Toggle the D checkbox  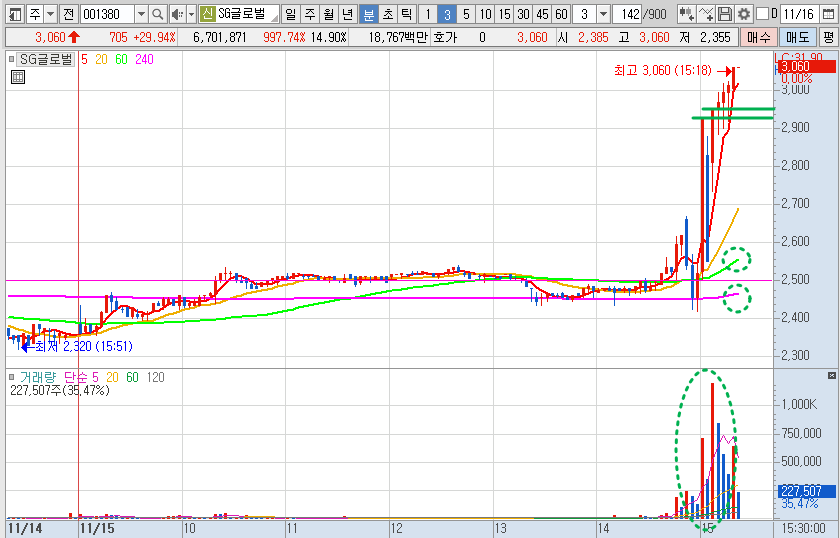(763, 14)
